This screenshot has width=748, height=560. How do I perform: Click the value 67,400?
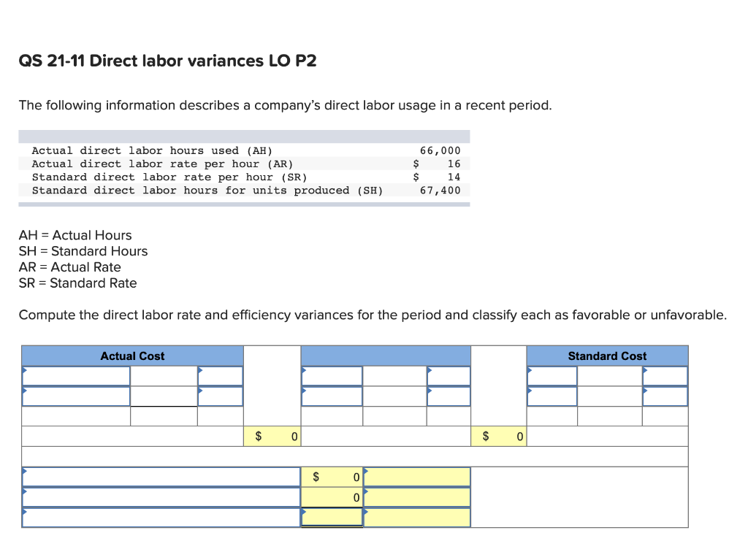pos(440,191)
